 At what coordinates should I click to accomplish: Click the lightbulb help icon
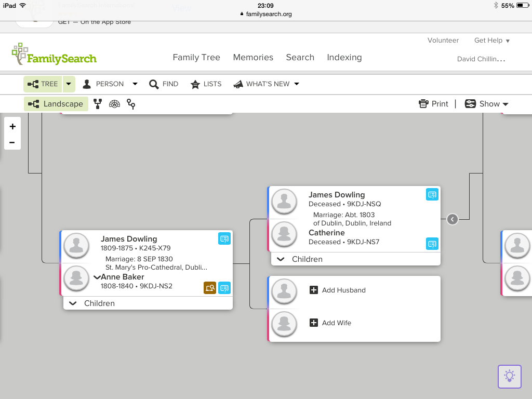(509, 377)
